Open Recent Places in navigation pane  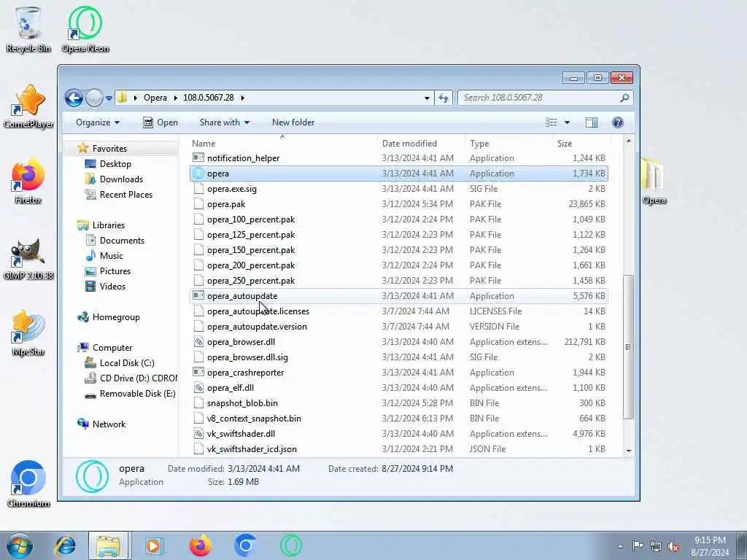(x=125, y=194)
